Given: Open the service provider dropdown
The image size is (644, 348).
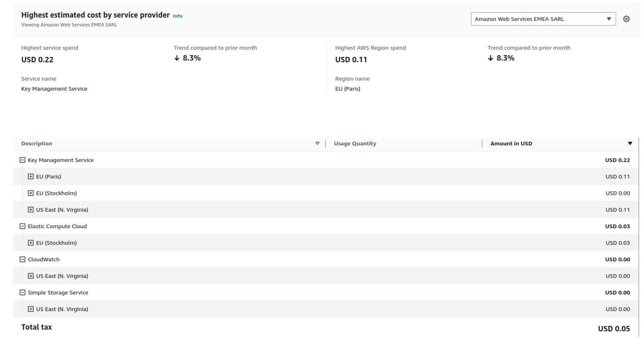Looking at the screenshot, I should click(543, 19).
